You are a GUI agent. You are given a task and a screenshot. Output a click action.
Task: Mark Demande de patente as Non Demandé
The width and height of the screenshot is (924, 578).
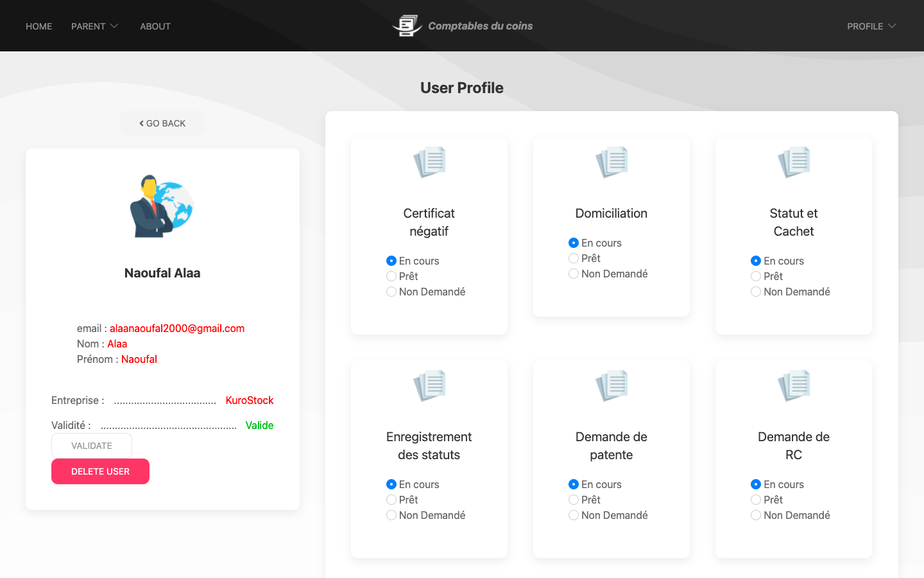point(574,515)
